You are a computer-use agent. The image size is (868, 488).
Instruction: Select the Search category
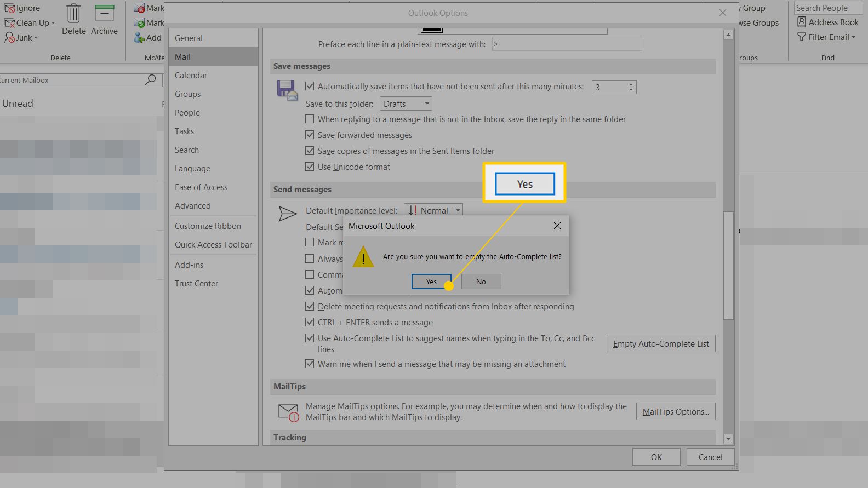(213, 150)
